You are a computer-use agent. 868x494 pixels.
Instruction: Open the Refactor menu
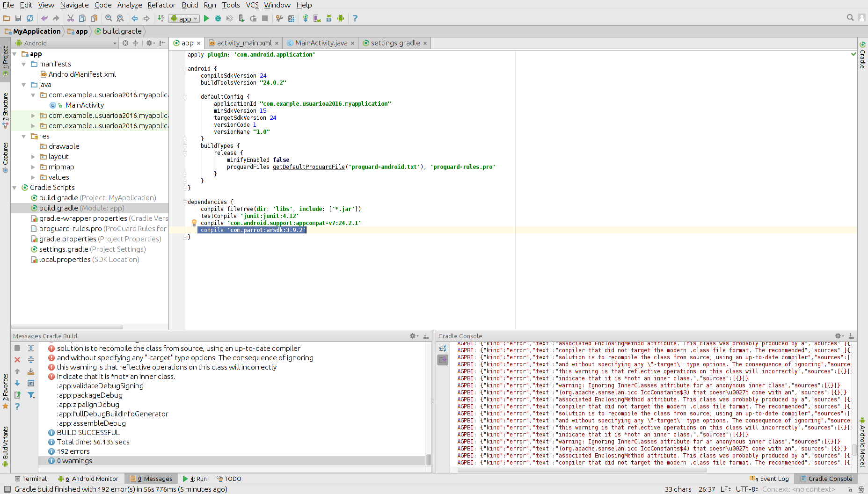click(x=161, y=5)
